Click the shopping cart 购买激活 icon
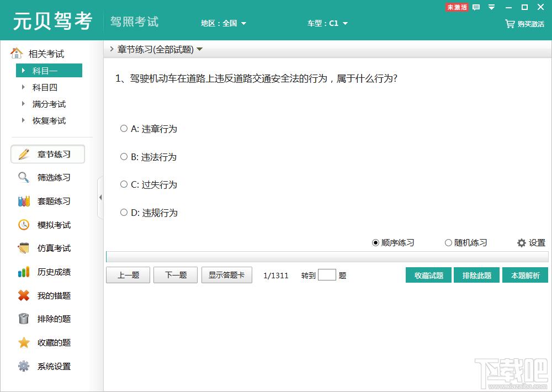This screenshot has height=392, width=552. coord(509,24)
